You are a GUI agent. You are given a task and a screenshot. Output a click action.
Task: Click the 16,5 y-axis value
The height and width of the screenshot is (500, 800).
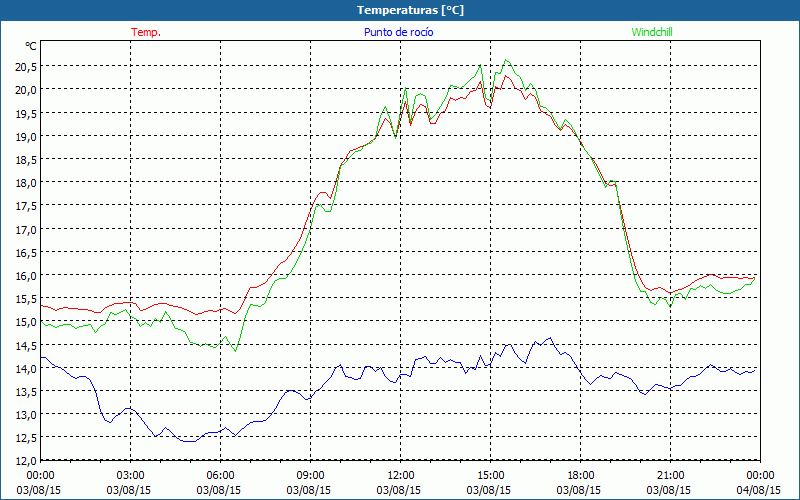coord(27,252)
